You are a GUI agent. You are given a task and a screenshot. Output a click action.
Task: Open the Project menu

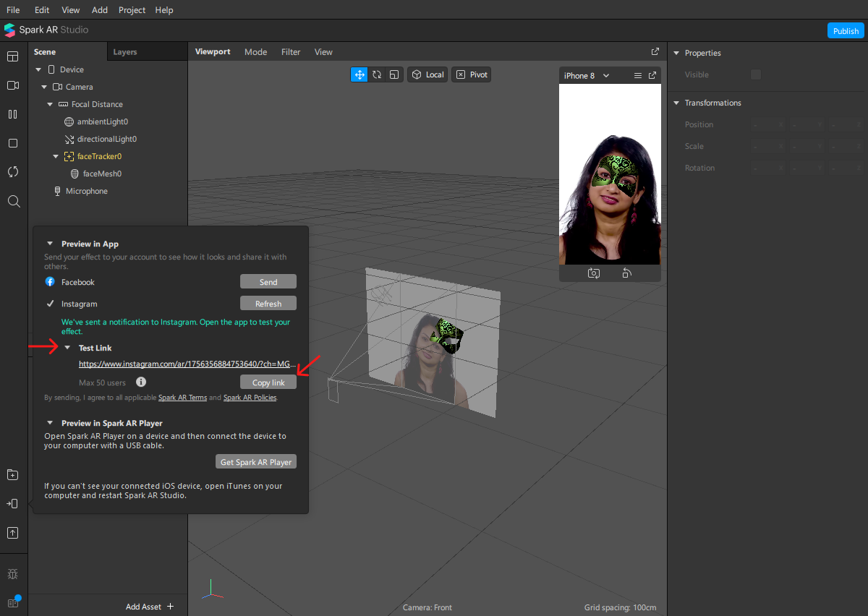(132, 10)
